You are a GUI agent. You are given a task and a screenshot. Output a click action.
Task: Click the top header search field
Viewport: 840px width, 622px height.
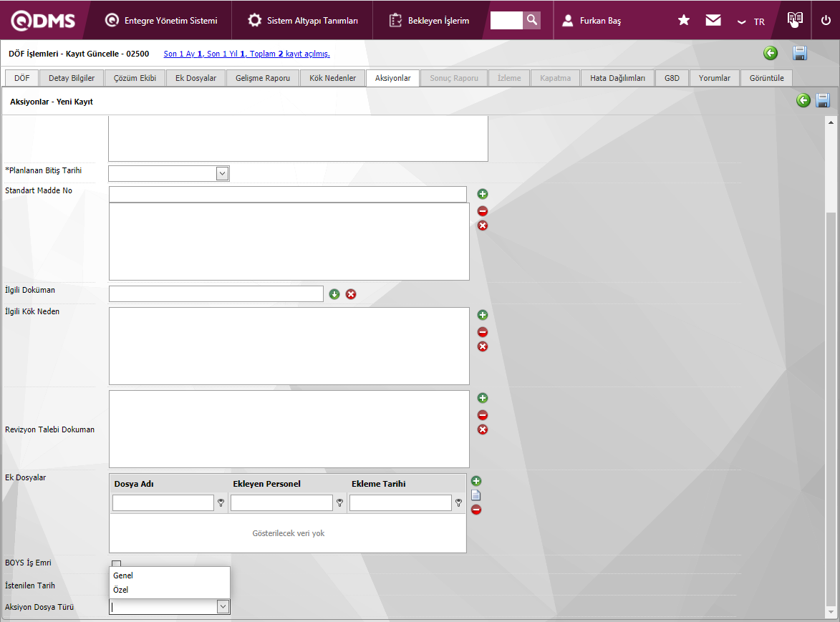coord(506,20)
